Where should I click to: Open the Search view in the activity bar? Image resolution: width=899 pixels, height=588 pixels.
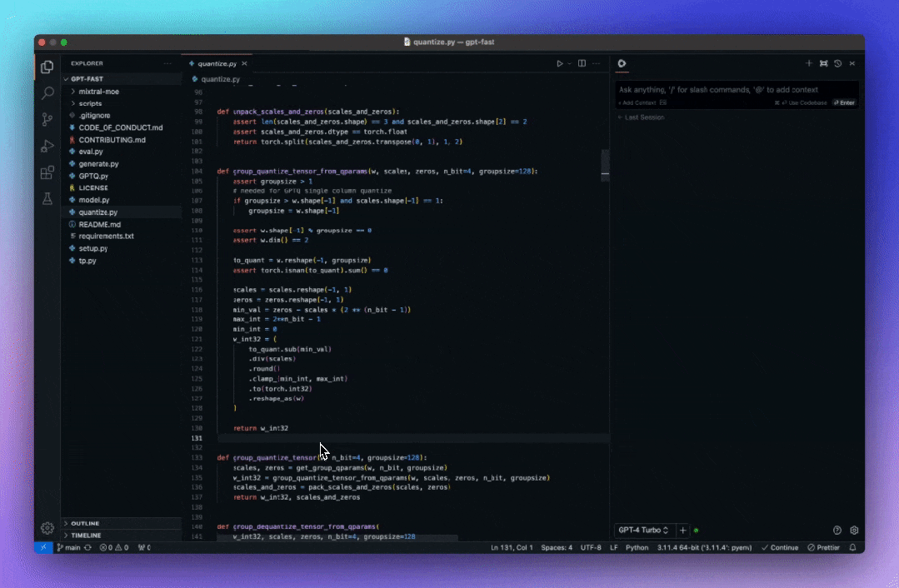[x=47, y=92]
